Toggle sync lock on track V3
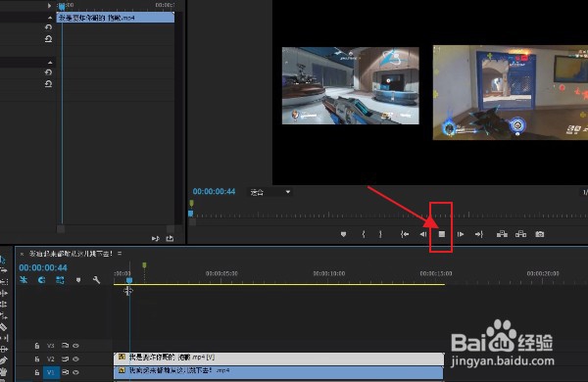The height and width of the screenshot is (382, 588). coord(65,346)
